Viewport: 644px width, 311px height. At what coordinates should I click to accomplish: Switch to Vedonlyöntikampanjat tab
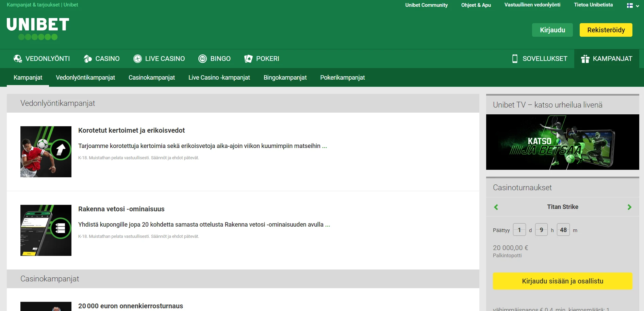(x=85, y=78)
